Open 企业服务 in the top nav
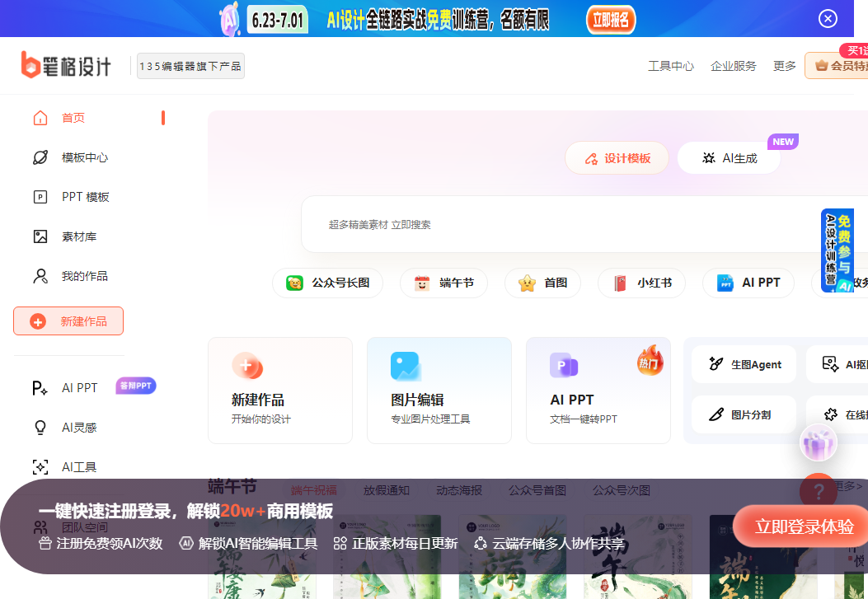 (x=733, y=67)
